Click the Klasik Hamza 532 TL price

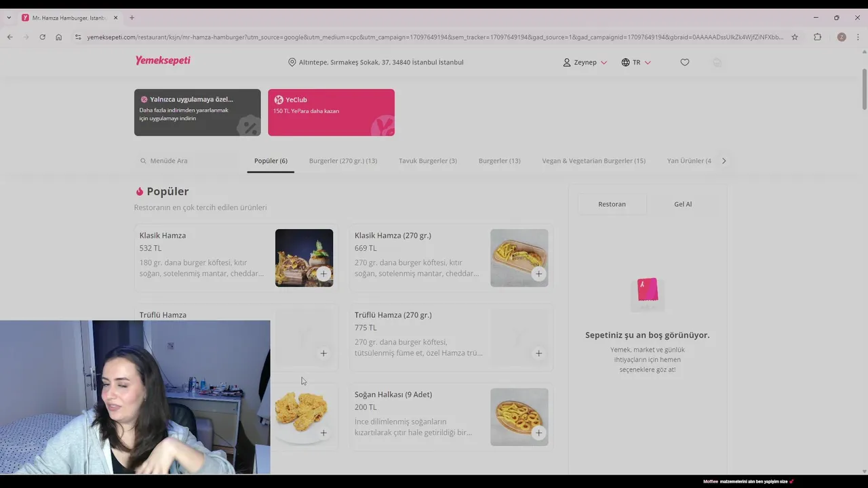click(x=151, y=248)
